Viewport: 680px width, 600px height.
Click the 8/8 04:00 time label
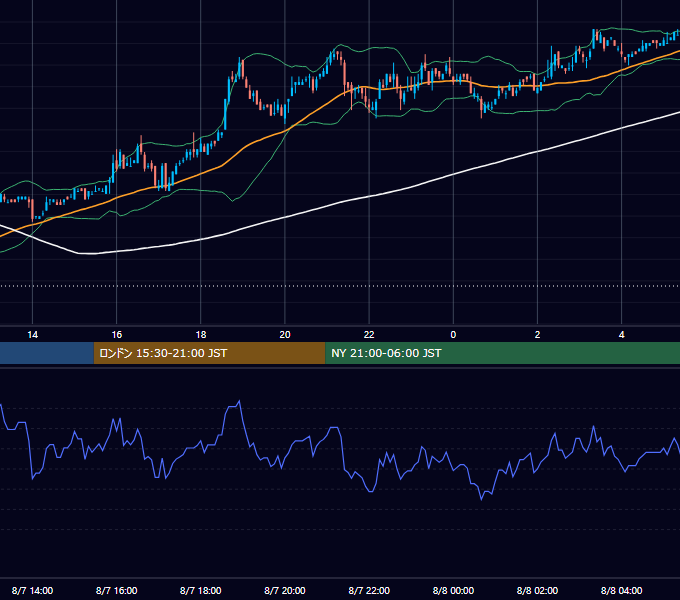[x=621, y=590]
